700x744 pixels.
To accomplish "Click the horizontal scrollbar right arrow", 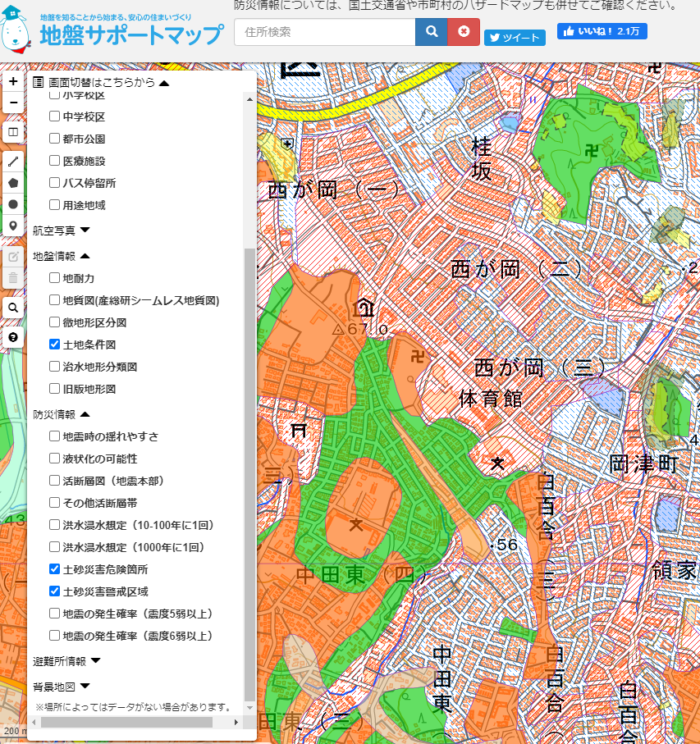I will pyautogui.click(x=236, y=722).
